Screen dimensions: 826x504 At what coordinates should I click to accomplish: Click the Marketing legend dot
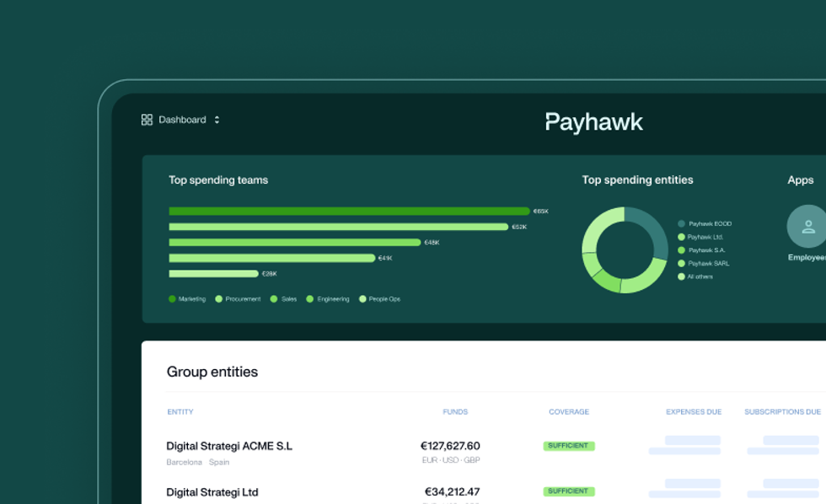tap(171, 298)
